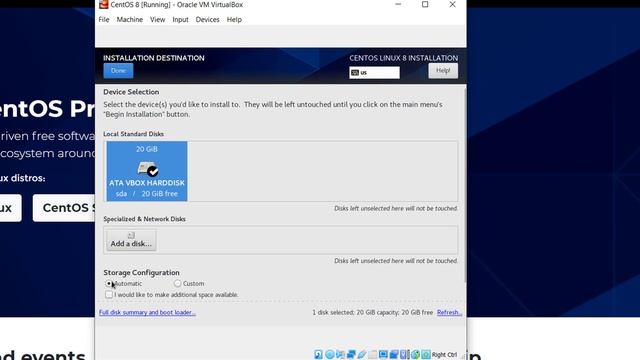Click the processor status icon
Screen dimensions: 640x360
pyautogui.click(x=404, y=354)
